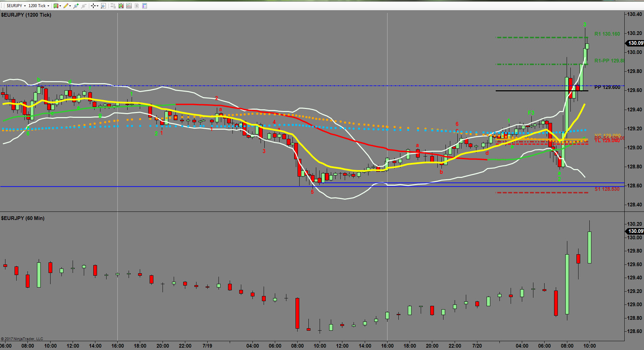Click the 130.09 price marker in tick panel
The width and height of the screenshot is (644, 350).
coord(635,43)
